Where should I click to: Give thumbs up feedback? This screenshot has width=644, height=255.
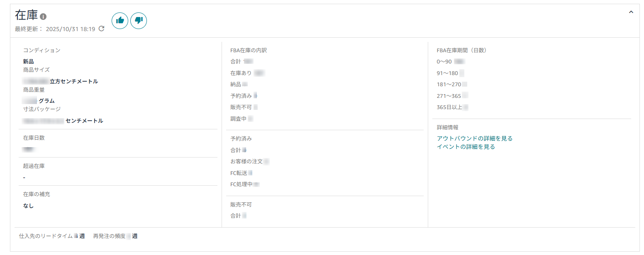click(x=120, y=20)
